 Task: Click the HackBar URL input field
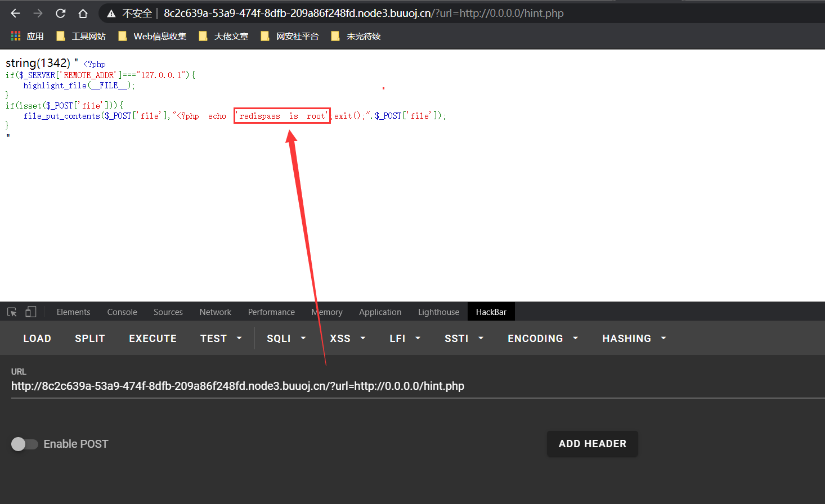pos(418,386)
